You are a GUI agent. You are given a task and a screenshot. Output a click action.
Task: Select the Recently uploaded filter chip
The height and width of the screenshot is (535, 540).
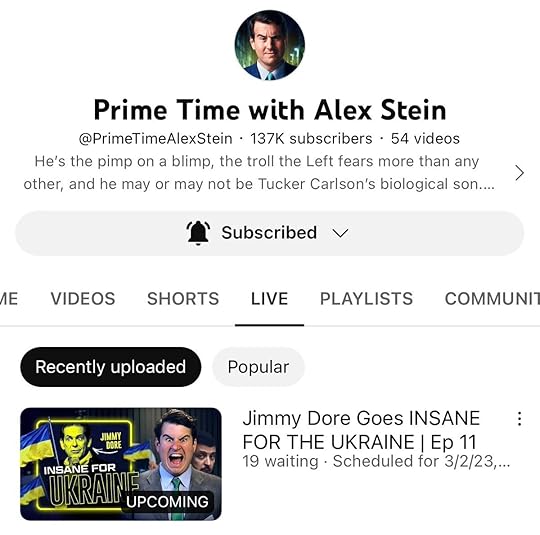[x=111, y=367]
